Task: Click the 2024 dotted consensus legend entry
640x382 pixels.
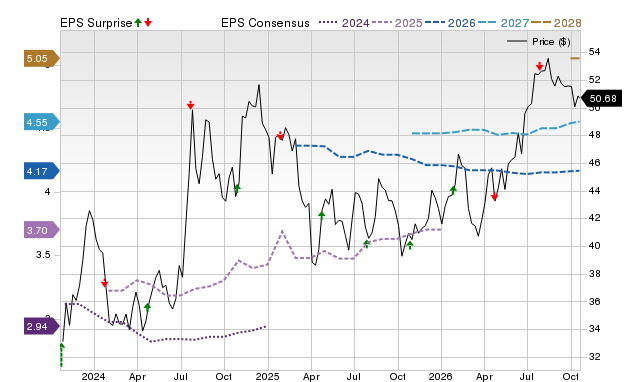Action: point(344,23)
